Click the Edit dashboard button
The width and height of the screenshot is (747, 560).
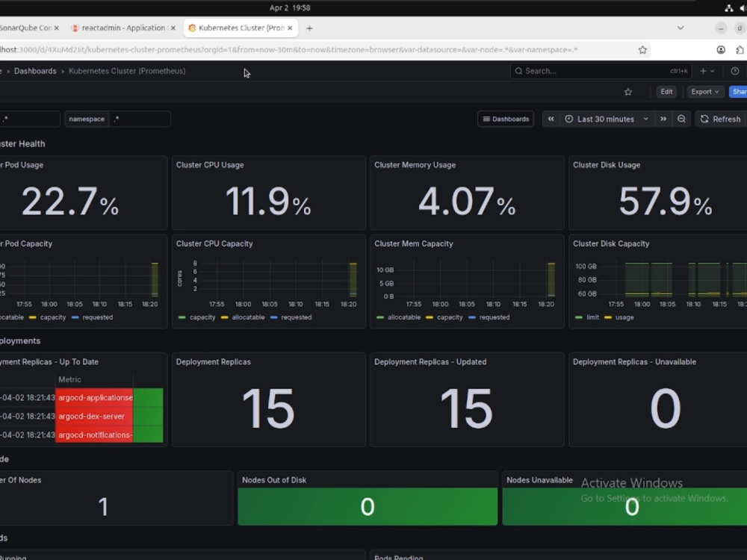pos(666,92)
